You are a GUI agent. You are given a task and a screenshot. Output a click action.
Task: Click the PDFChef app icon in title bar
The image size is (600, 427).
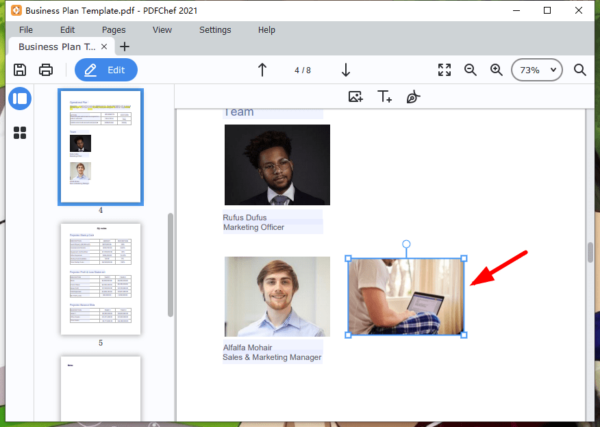tap(16, 10)
